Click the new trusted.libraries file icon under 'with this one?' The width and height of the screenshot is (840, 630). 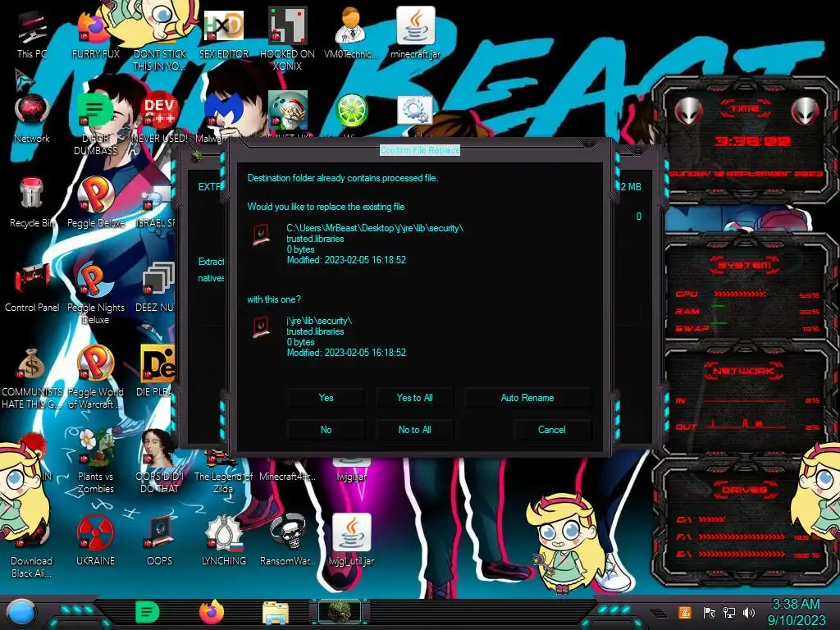[x=261, y=327]
